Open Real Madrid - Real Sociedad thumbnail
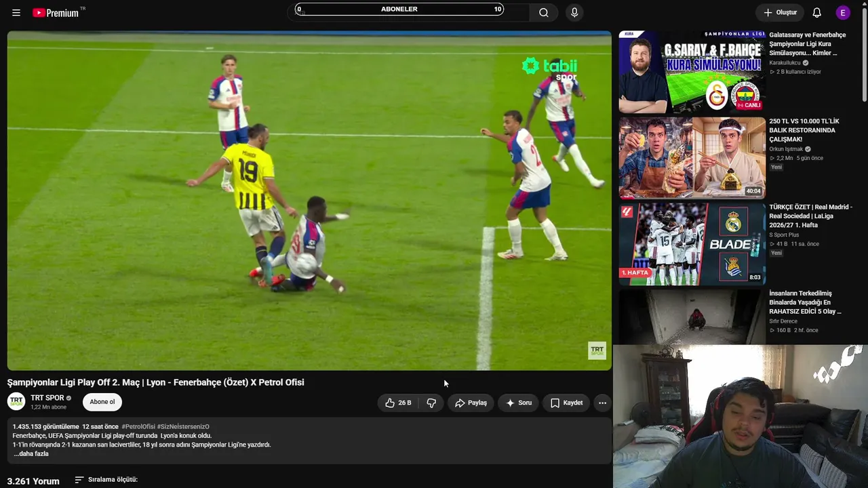The width and height of the screenshot is (868, 488). [x=692, y=244]
